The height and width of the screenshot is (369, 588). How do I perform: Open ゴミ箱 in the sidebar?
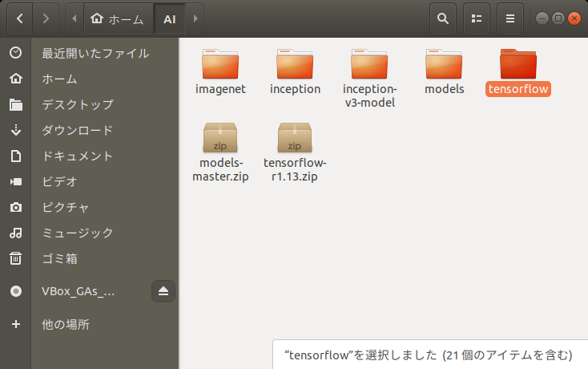pyautogui.click(x=59, y=258)
